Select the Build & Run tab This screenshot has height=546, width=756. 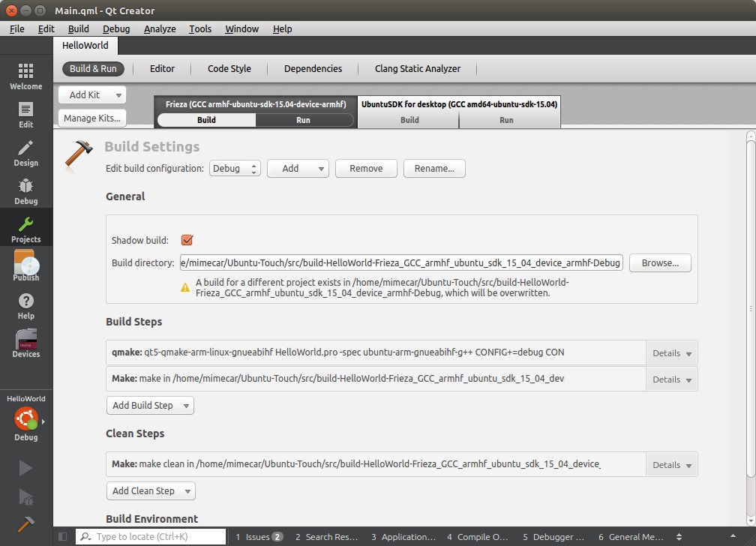(93, 68)
